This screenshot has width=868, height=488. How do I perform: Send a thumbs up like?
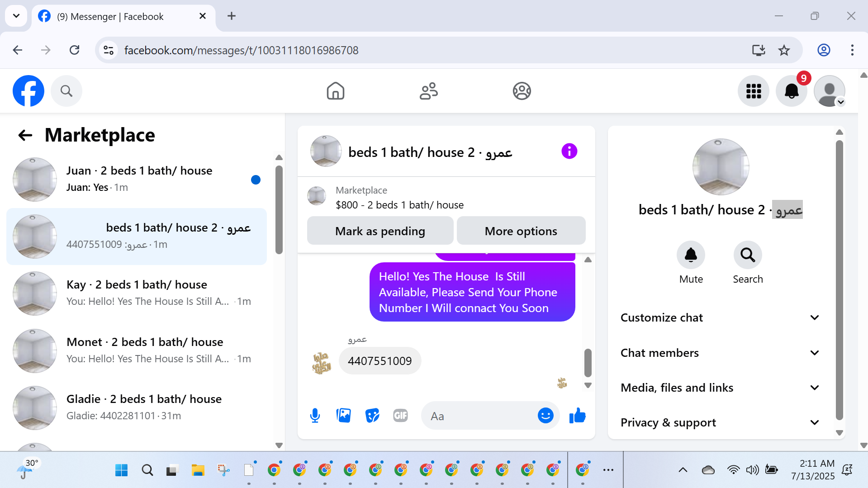pos(578,415)
